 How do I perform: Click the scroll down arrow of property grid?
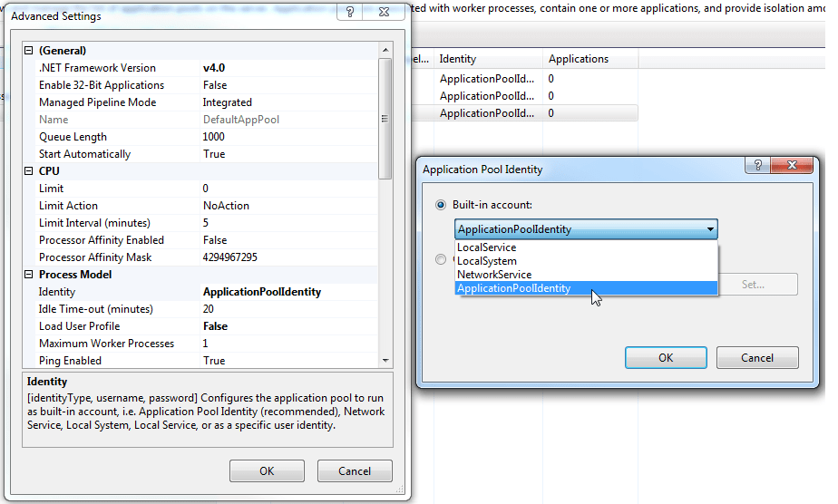pyautogui.click(x=385, y=361)
